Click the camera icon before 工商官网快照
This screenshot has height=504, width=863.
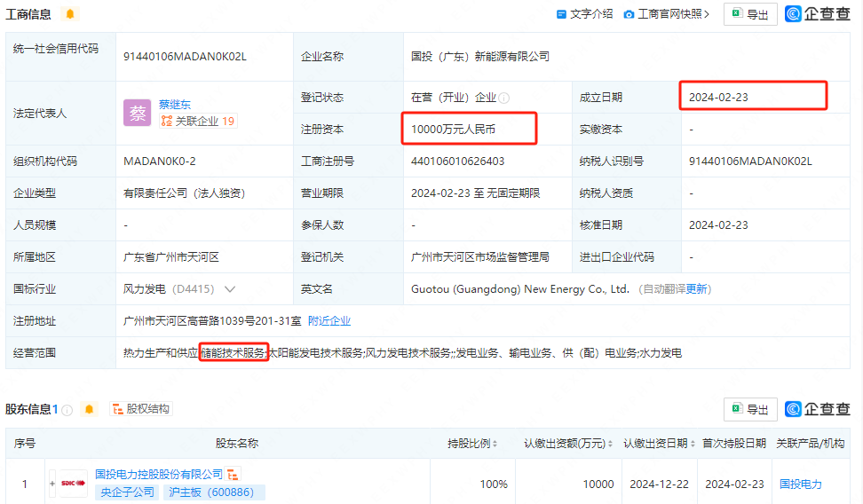point(629,14)
